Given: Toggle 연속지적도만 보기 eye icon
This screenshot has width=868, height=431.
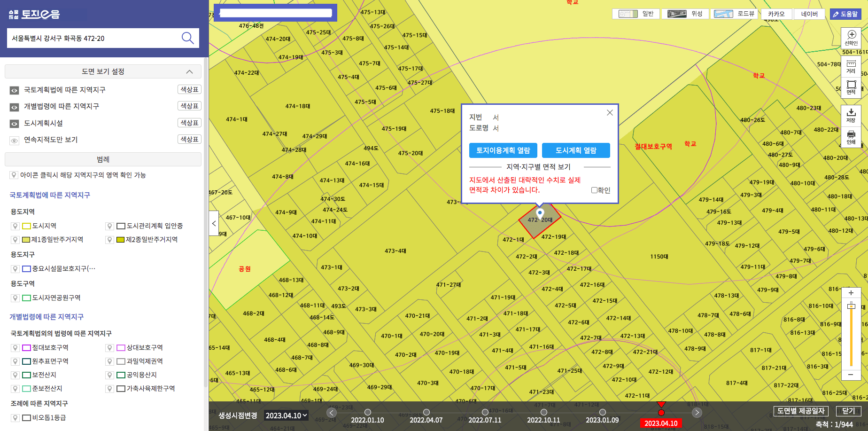Looking at the screenshot, I should click(15, 140).
